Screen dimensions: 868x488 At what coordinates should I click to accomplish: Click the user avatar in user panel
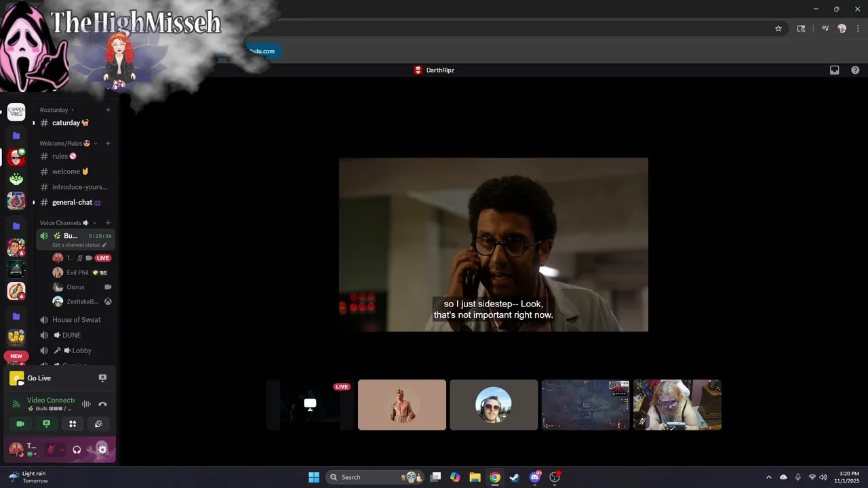pos(16,449)
